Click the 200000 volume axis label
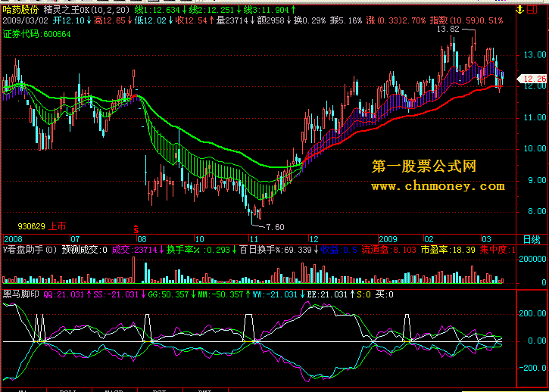 (x=532, y=259)
